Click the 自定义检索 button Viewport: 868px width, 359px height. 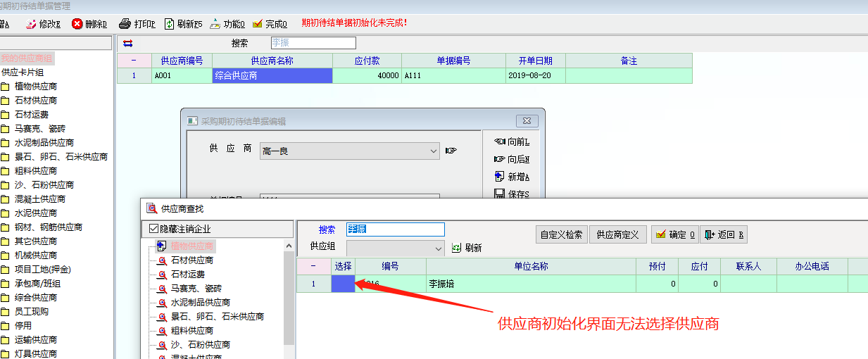click(561, 234)
